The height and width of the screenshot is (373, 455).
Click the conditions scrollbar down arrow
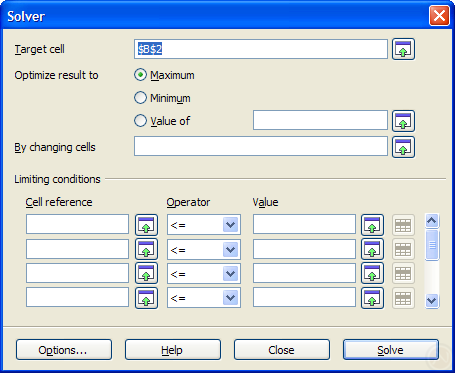pos(432,301)
